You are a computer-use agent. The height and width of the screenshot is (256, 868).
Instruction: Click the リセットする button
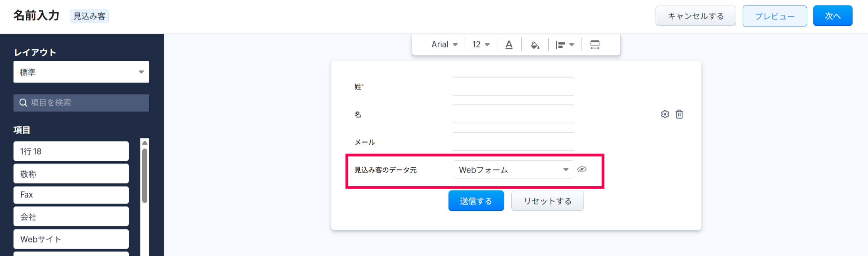(x=547, y=201)
